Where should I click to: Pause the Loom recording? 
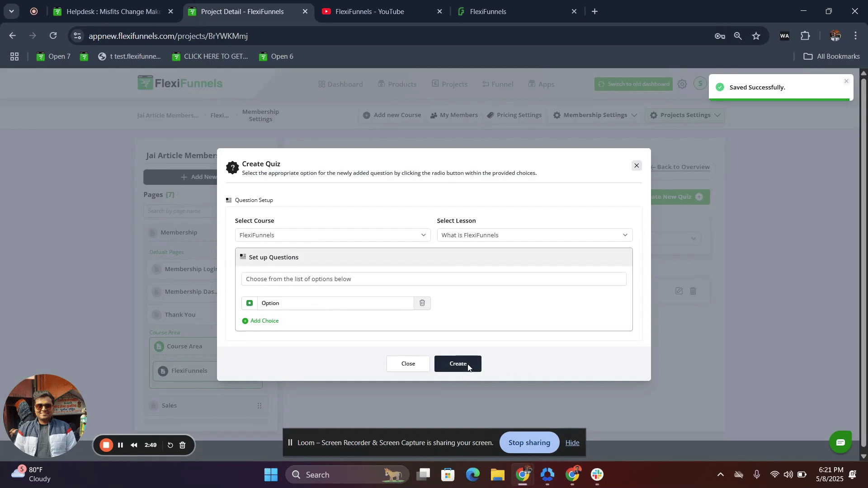click(x=120, y=445)
